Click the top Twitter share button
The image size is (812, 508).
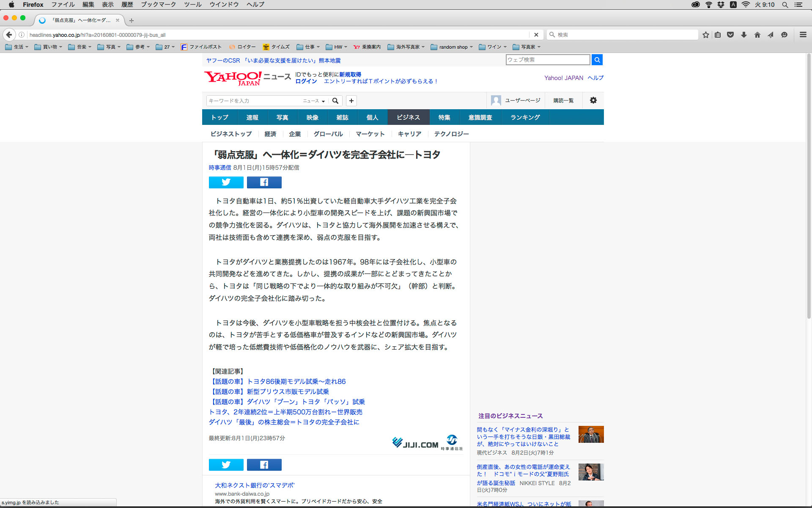point(226,182)
